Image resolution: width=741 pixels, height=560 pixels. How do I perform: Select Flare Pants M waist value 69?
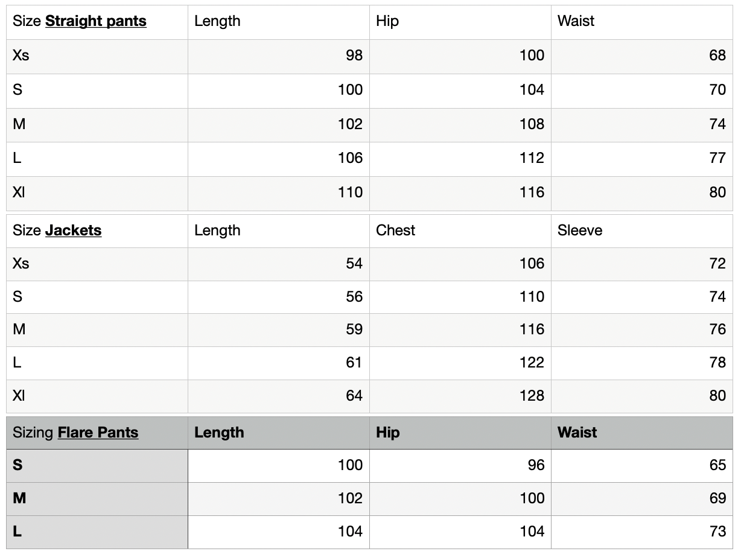[x=717, y=498]
